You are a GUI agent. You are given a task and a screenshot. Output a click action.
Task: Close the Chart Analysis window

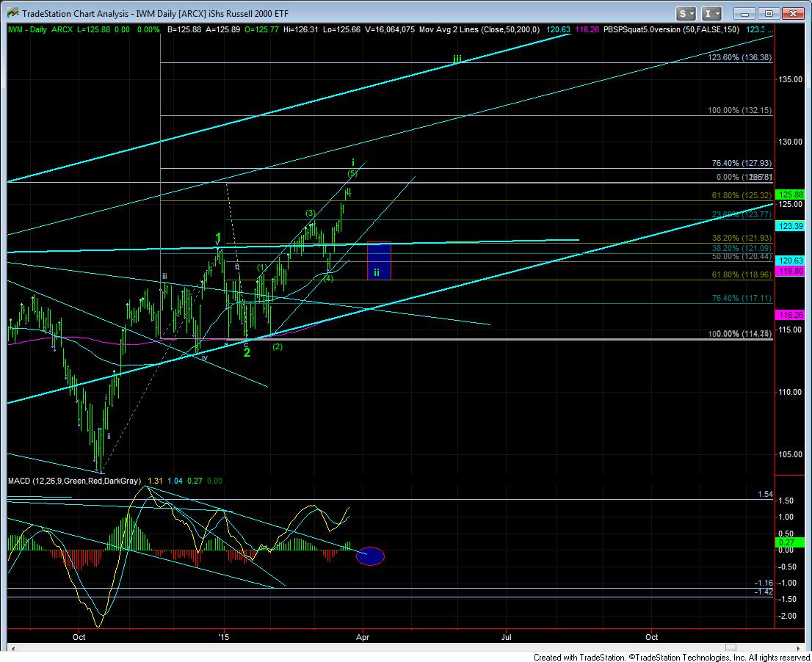pos(792,14)
